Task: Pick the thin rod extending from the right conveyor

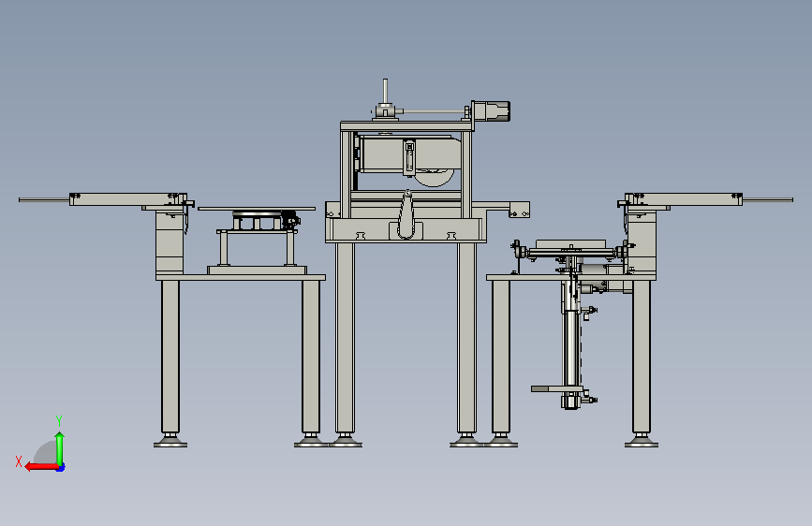Action: tap(767, 200)
